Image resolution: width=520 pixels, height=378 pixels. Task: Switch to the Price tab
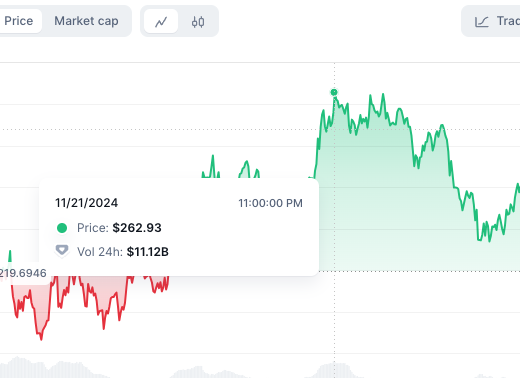[x=19, y=21]
